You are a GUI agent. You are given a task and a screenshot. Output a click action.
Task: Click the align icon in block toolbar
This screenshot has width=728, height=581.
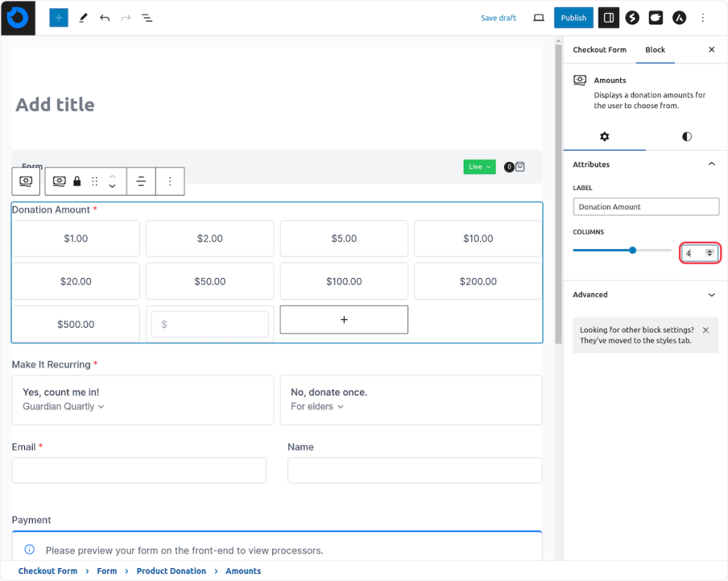point(141,181)
